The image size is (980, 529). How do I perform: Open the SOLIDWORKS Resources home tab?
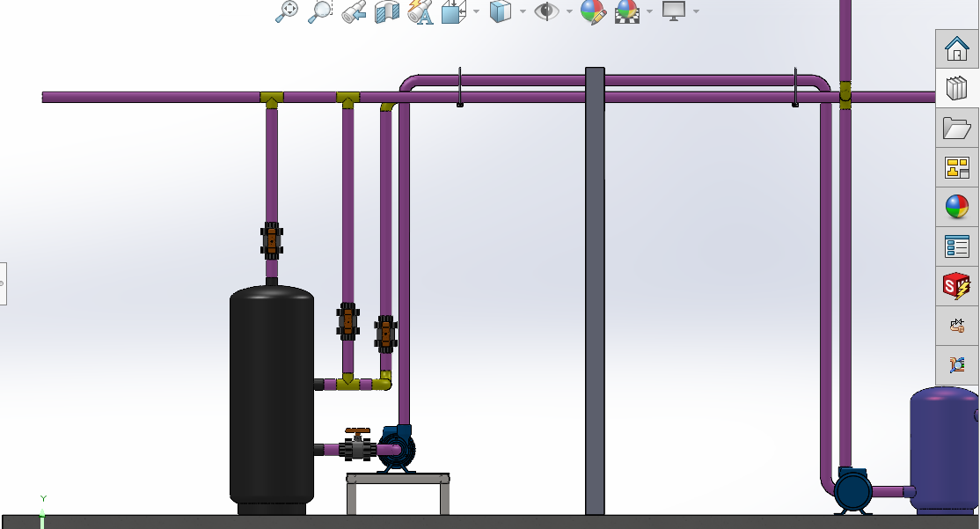coord(956,49)
